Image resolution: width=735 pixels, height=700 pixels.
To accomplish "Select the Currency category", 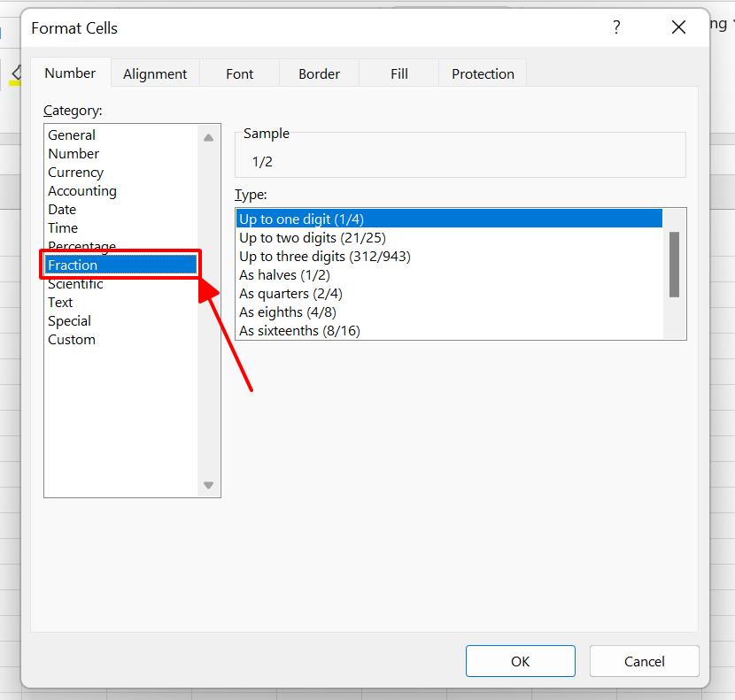I will pos(75,173).
